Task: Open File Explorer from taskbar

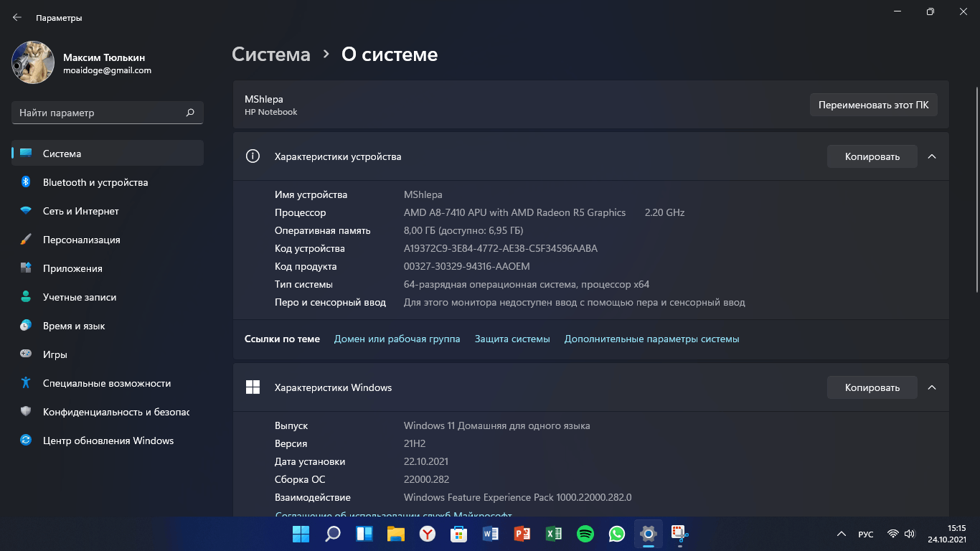Action: pos(395,534)
